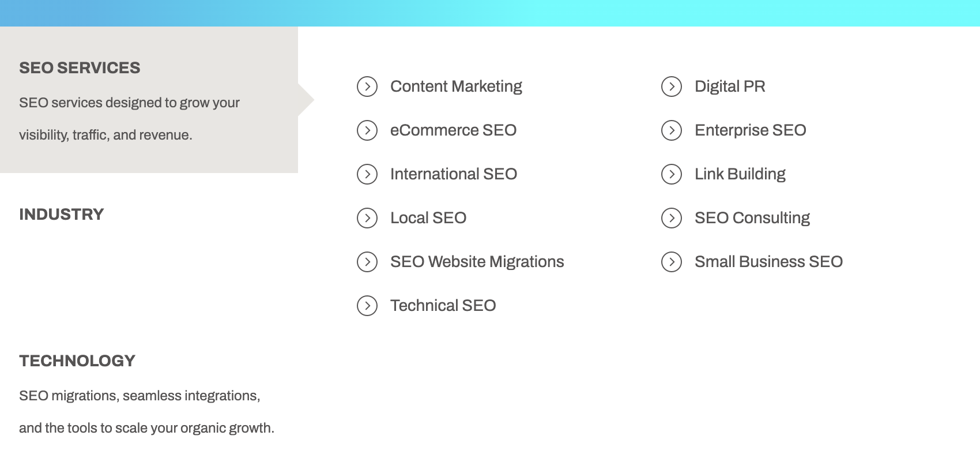Click the arrow icon beside International SEO
This screenshot has width=980, height=458.
367,174
